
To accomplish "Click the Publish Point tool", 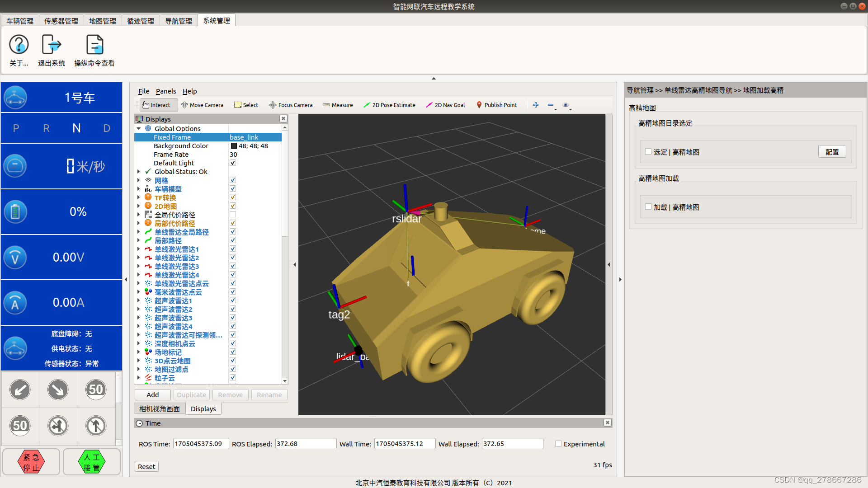I will click(496, 105).
